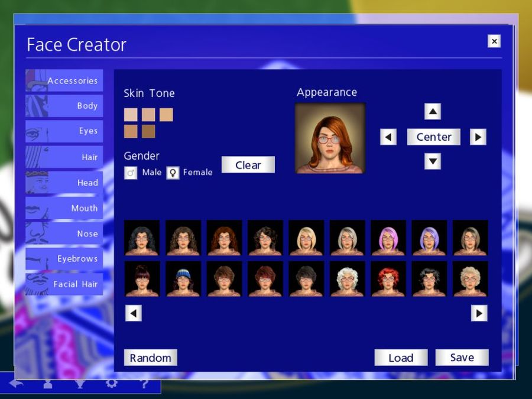Click the Save button

pos(462,358)
